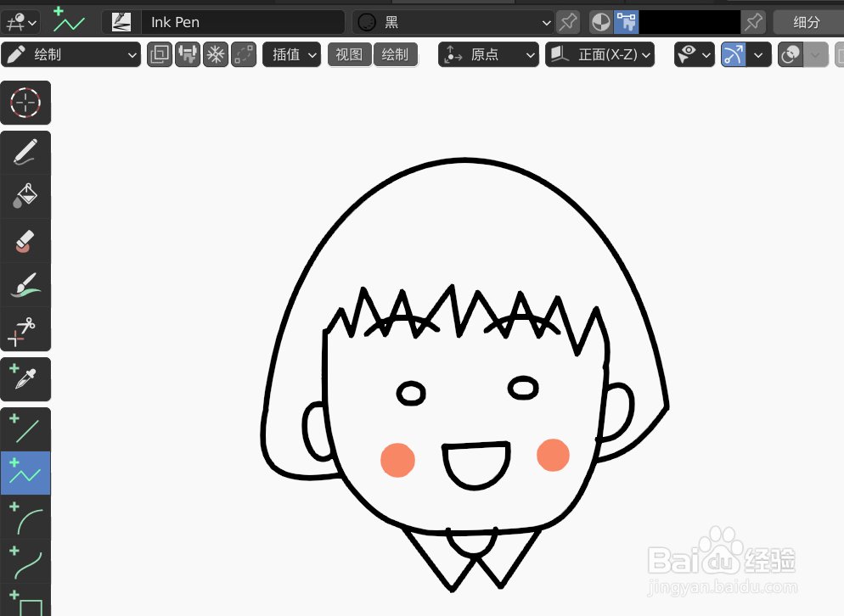The height and width of the screenshot is (616, 844).
Task: Click the Ink Pen brush name field
Action: pyautogui.click(x=243, y=22)
